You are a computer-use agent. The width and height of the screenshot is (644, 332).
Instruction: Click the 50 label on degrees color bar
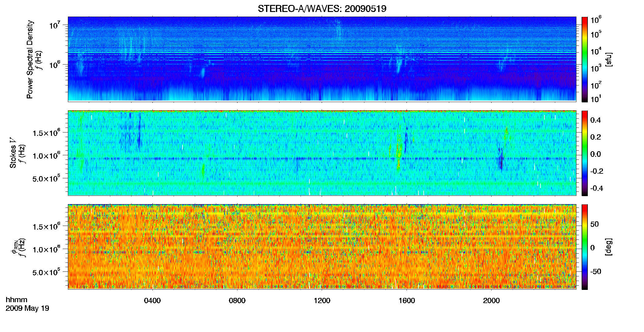(595, 224)
